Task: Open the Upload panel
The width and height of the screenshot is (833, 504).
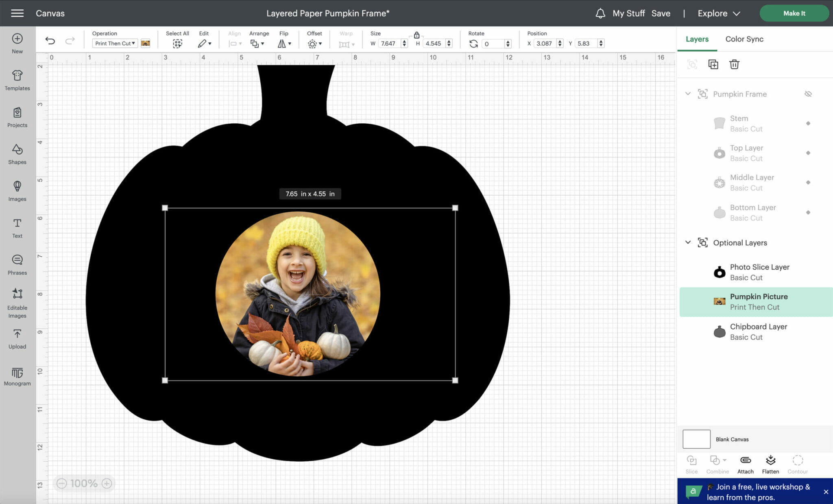Action: click(17, 338)
